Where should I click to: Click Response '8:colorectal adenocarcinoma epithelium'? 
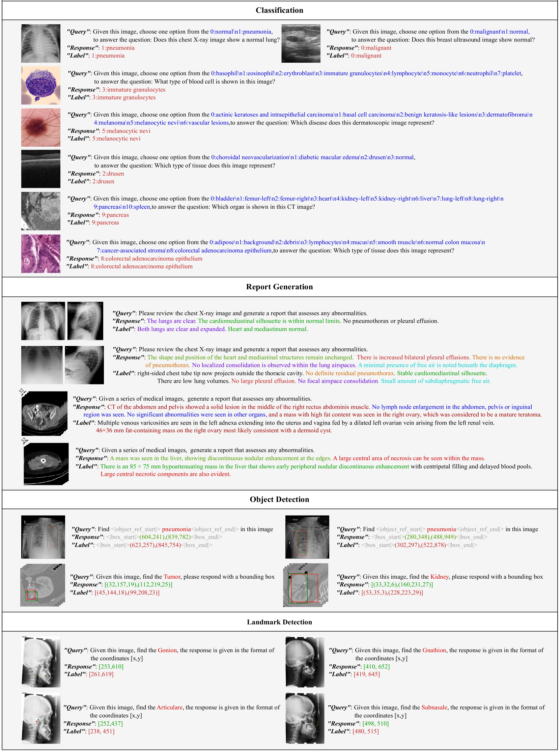151,259
